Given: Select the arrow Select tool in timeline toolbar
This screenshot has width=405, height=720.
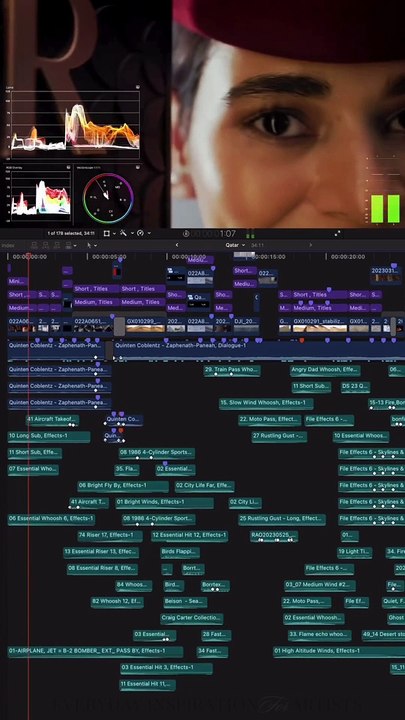Looking at the screenshot, I should coord(89,245).
